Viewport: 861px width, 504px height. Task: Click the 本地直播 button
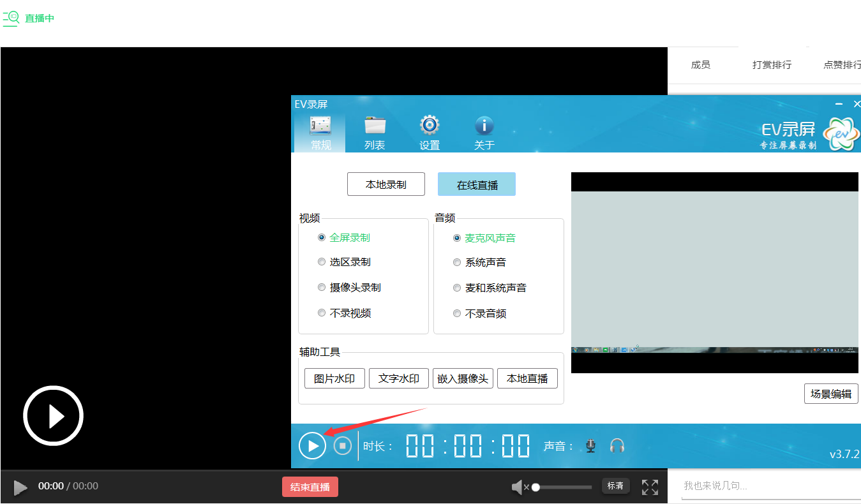[x=527, y=378]
